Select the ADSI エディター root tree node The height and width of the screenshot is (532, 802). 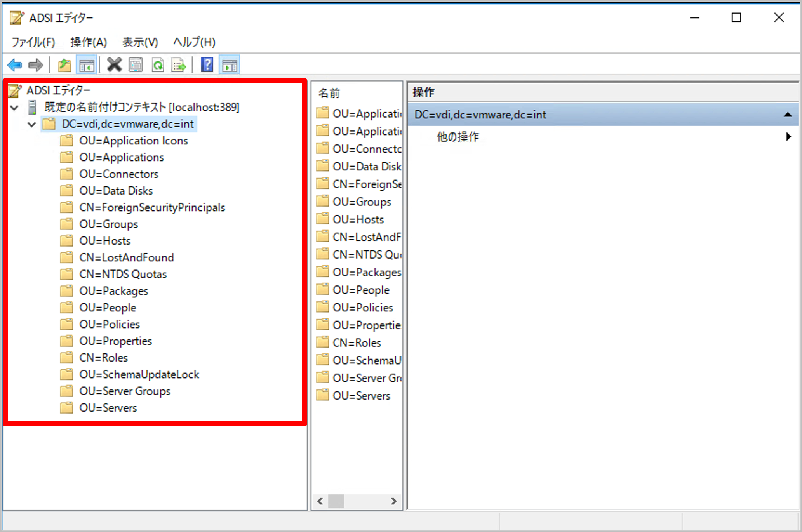point(58,90)
